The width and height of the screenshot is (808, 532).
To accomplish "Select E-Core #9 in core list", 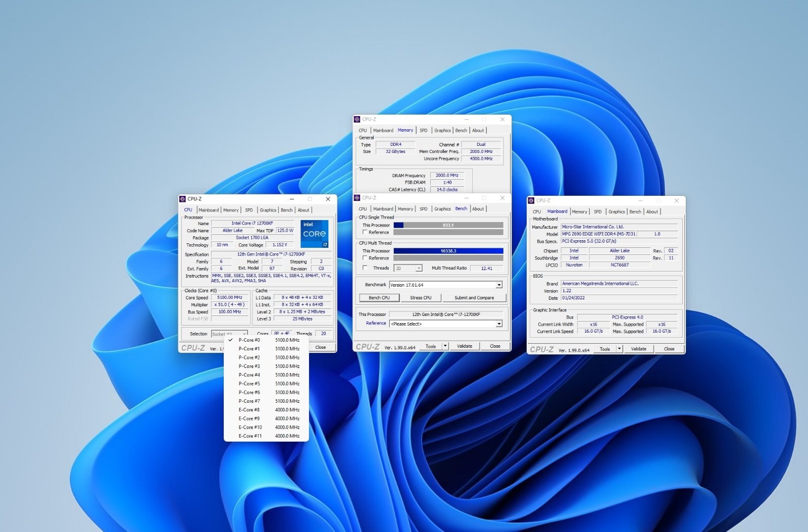I will [266, 418].
